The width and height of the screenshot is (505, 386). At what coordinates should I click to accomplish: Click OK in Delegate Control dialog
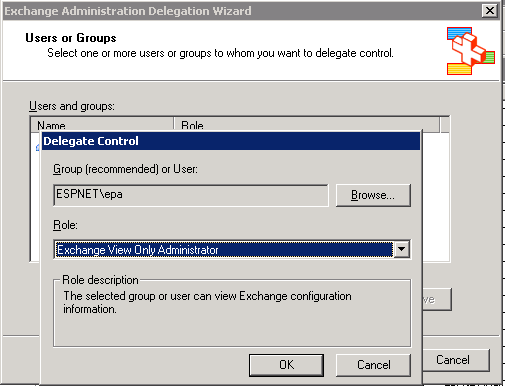tap(286, 365)
